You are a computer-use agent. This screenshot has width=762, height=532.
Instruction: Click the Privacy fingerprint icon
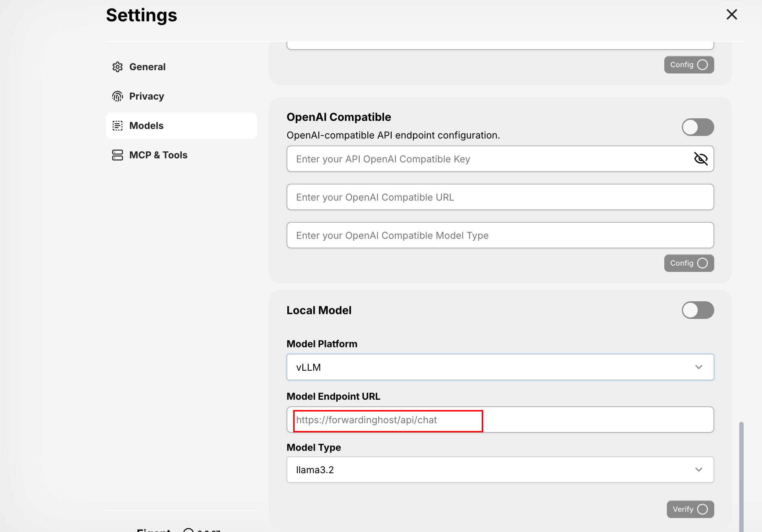118,96
